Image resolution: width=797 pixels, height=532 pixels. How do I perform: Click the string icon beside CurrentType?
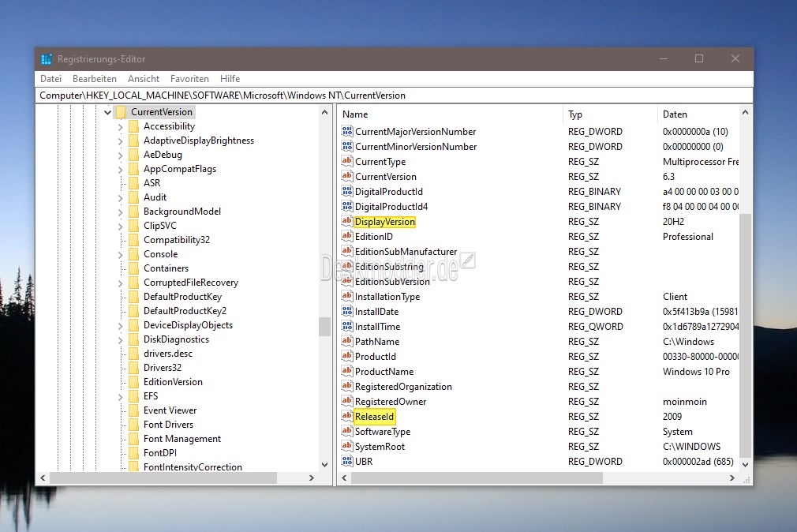[x=347, y=161]
